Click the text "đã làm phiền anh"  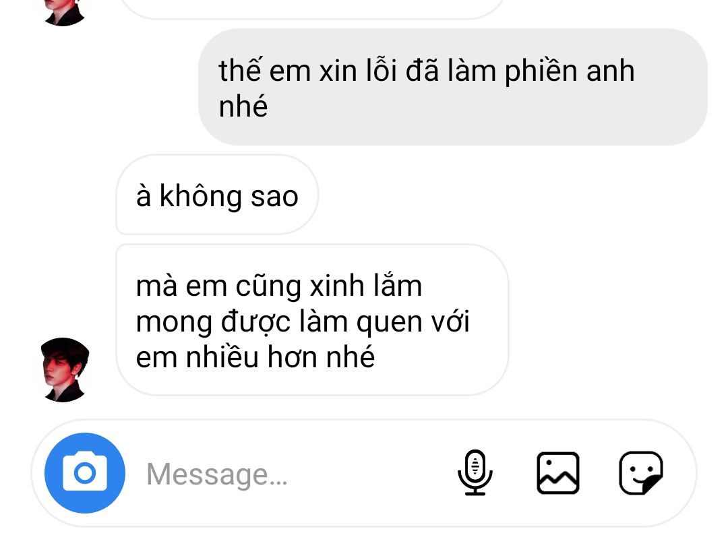520,71
